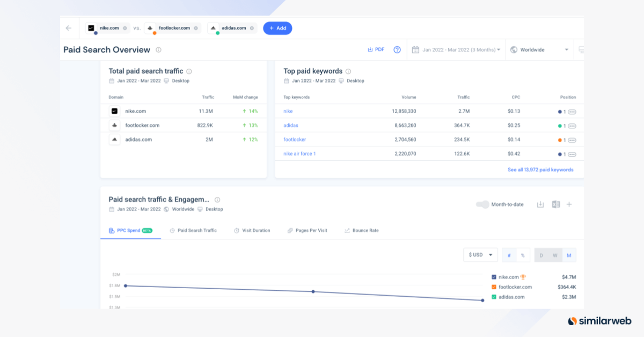Switch to the Paid Search Traffic tab
The height and width of the screenshot is (337, 644).
pyautogui.click(x=193, y=230)
